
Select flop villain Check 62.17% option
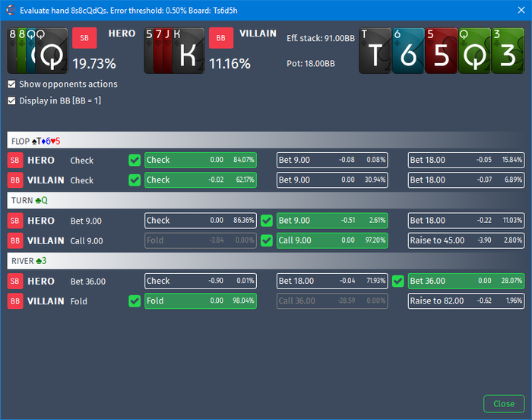click(201, 180)
